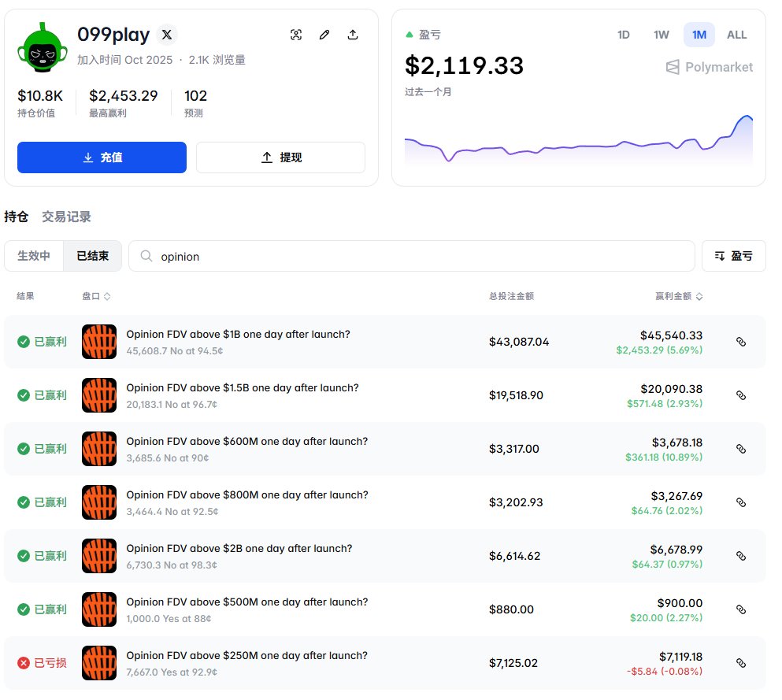
Task: Open the 盈亏 sort dropdown
Action: point(733,256)
